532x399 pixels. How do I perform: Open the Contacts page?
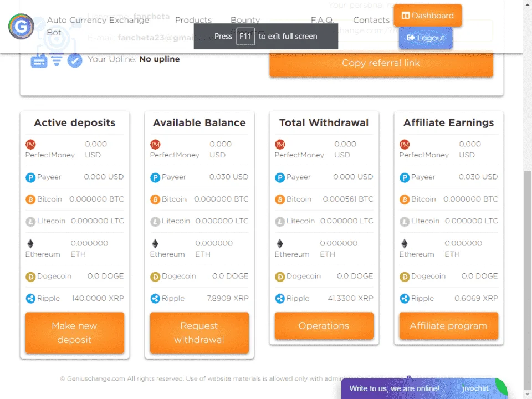click(371, 20)
